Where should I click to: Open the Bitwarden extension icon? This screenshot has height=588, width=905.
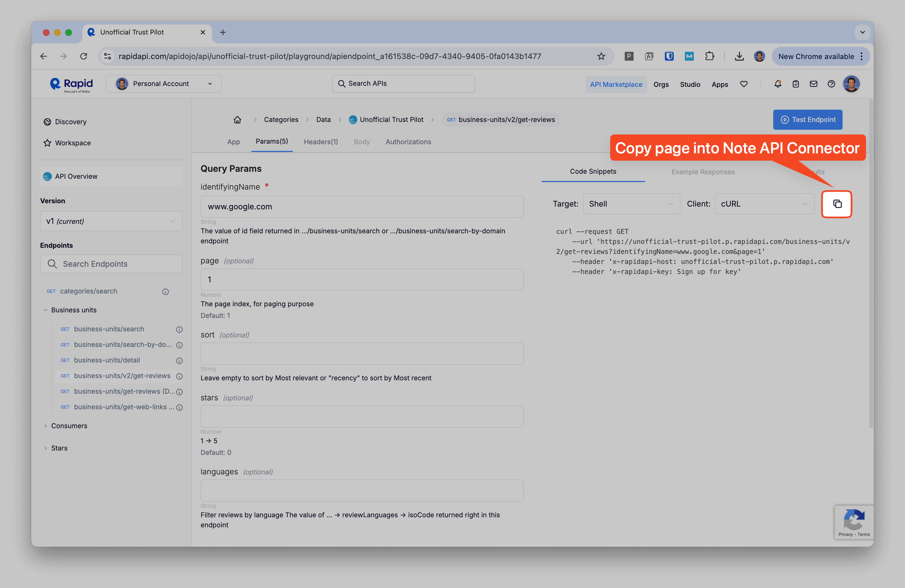pos(669,56)
